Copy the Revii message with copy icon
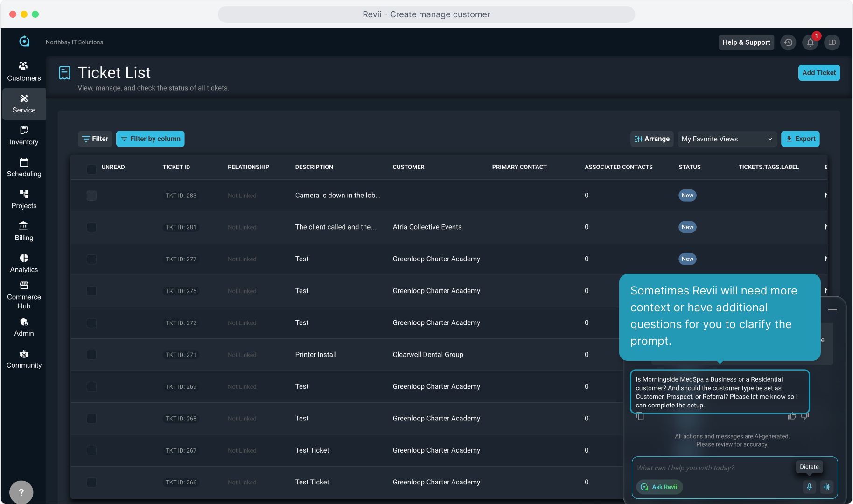Image resolution: width=853 pixels, height=504 pixels. pyautogui.click(x=640, y=416)
